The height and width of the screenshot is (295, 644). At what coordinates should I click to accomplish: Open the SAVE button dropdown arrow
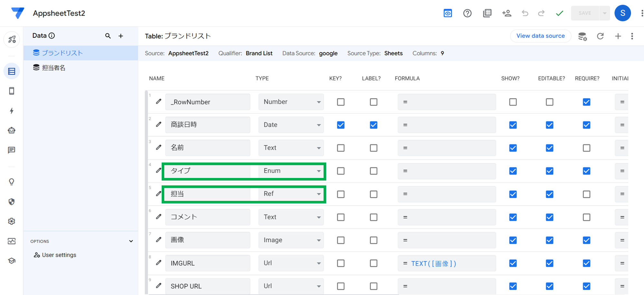click(x=604, y=13)
